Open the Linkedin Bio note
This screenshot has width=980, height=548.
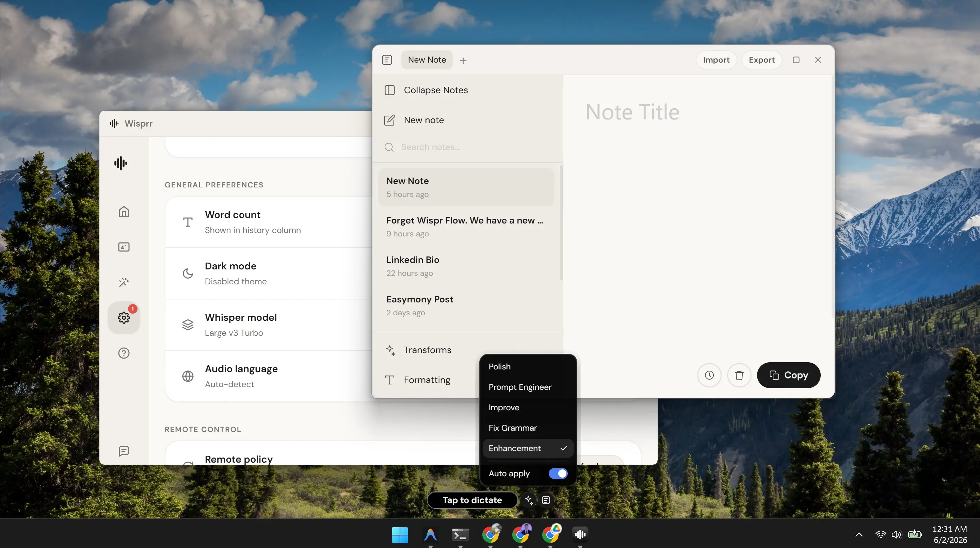[466, 266]
